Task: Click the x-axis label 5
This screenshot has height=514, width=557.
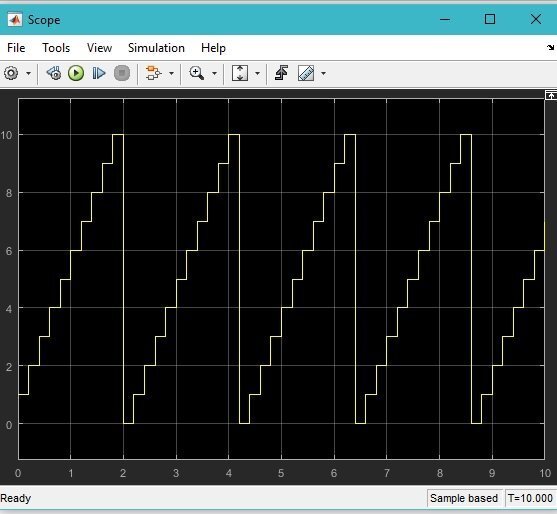Action: pyautogui.click(x=281, y=473)
